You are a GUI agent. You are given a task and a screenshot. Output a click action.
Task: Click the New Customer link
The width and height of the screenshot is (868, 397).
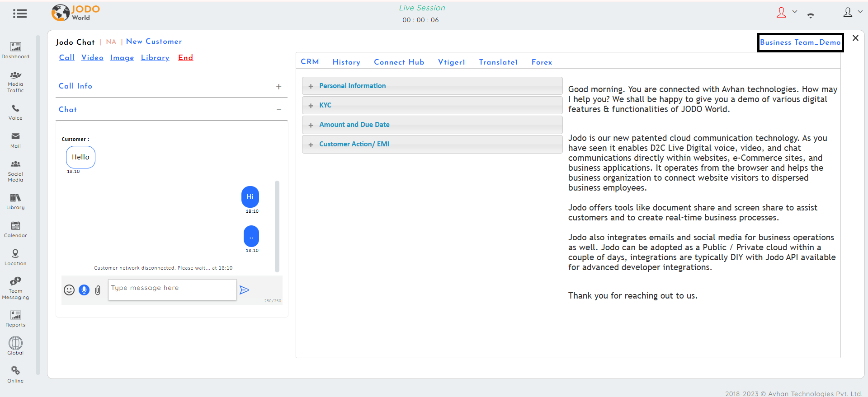(154, 42)
